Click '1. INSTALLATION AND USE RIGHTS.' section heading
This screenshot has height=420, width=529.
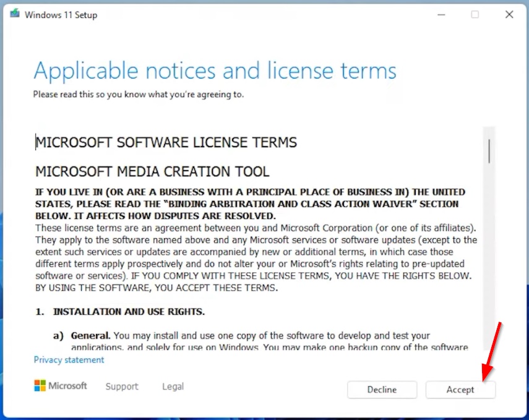tap(120, 311)
